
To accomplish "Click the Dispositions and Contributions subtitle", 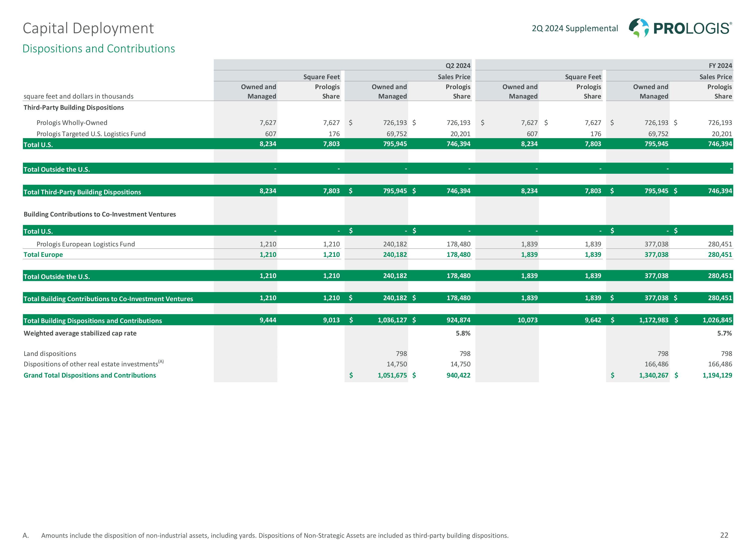I will click(x=99, y=49).
